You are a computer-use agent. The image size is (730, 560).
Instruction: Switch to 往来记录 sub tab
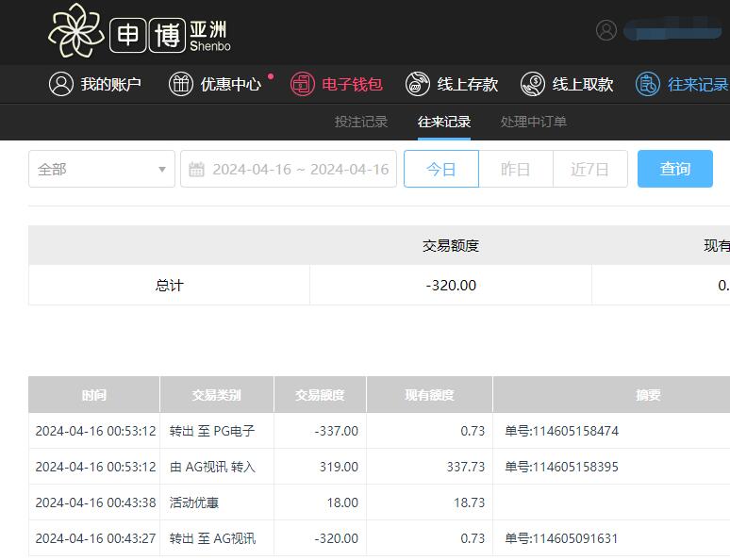(x=444, y=122)
